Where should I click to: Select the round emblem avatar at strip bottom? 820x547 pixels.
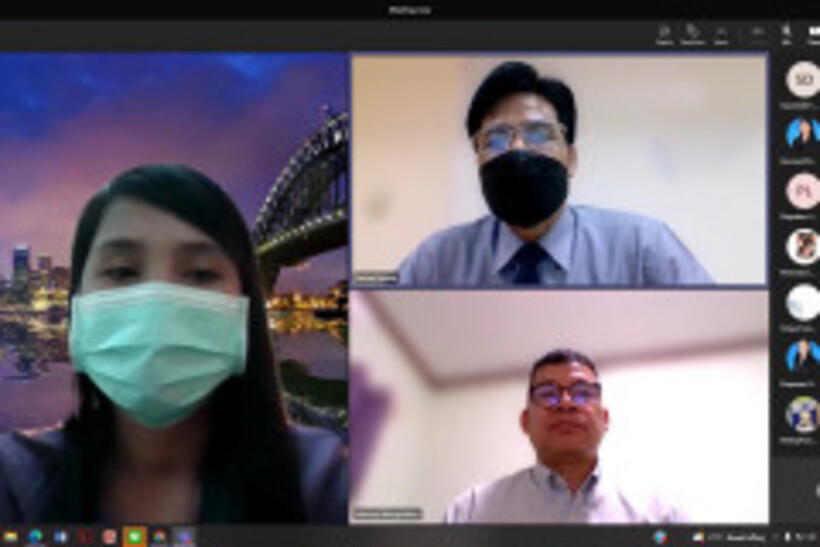click(x=803, y=414)
